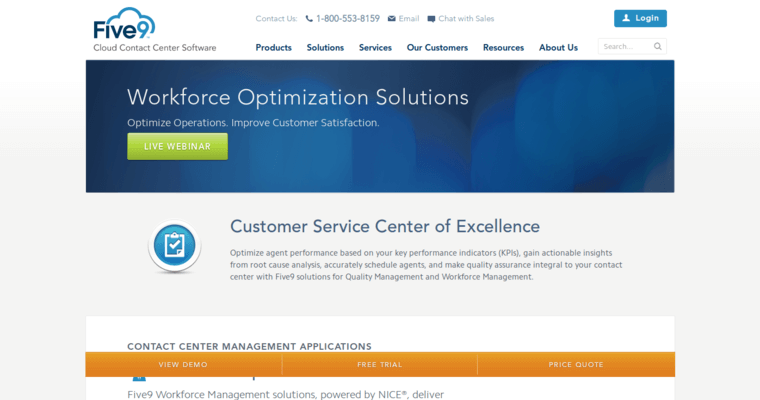
Task: Click the 1-800-553-8159 phone number
Action: [348, 19]
